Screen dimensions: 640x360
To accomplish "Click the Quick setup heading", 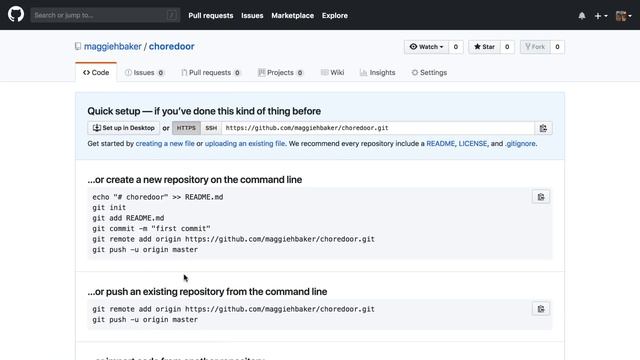I will (x=204, y=111).
